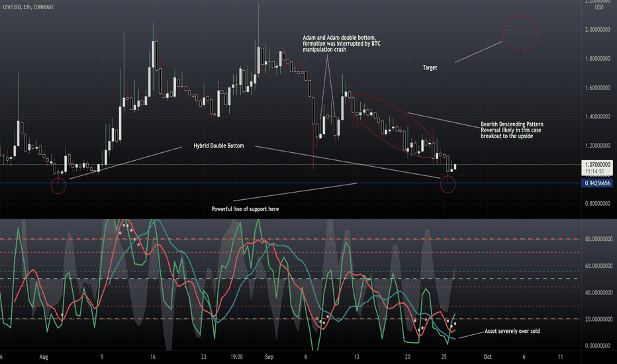
Task: Select the 'Bearish Descending Pattern' annotation text
Action: (512, 130)
